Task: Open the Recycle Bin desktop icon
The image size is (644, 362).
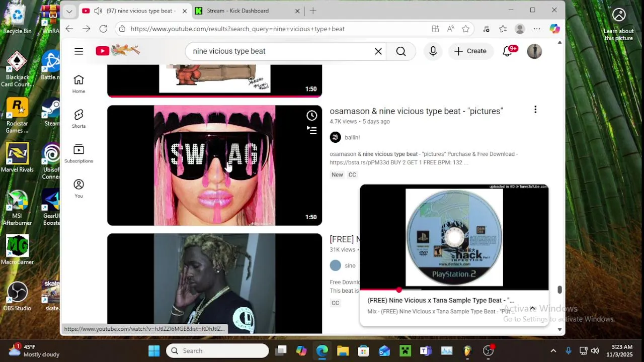Action: [x=17, y=20]
